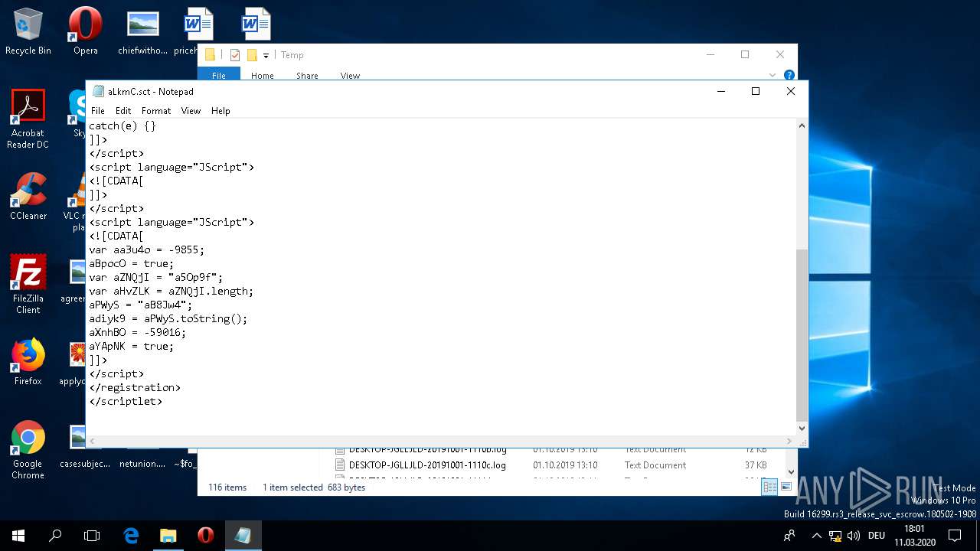The width and height of the screenshot is (980, 551).
Task: Click the 'catch(e) {}' line in Notepad
Action: (122, 126)
